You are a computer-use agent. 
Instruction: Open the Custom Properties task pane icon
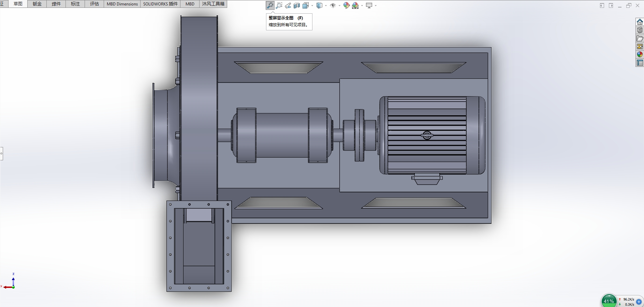pos(640,63)
